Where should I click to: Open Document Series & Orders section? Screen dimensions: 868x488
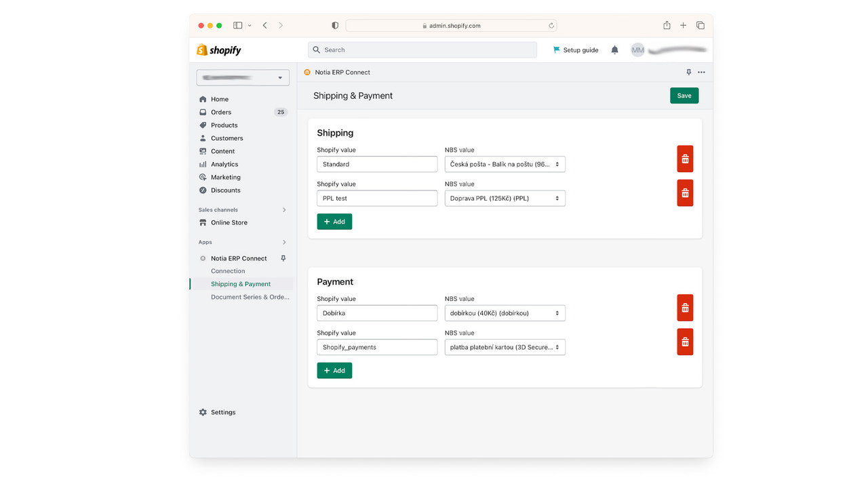pos(250,297)
